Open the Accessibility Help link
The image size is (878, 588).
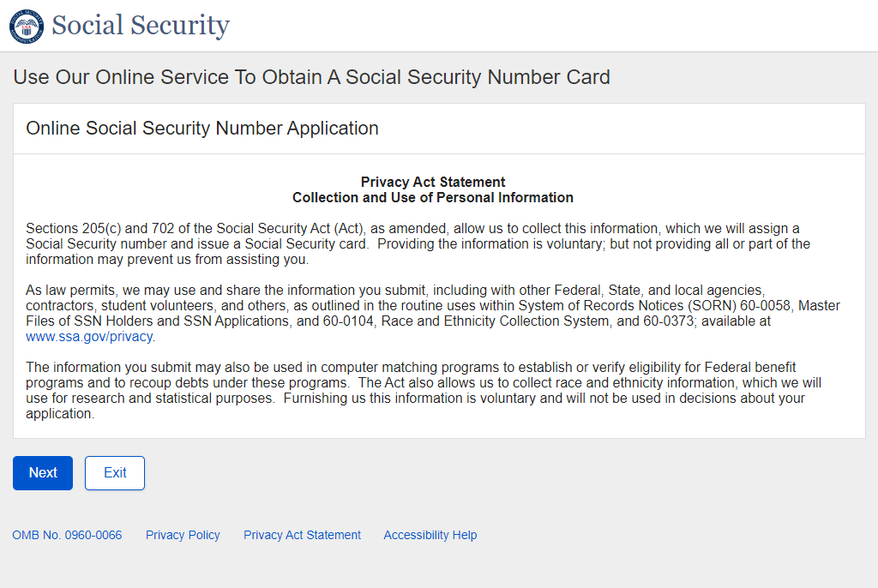click(430, 535)
